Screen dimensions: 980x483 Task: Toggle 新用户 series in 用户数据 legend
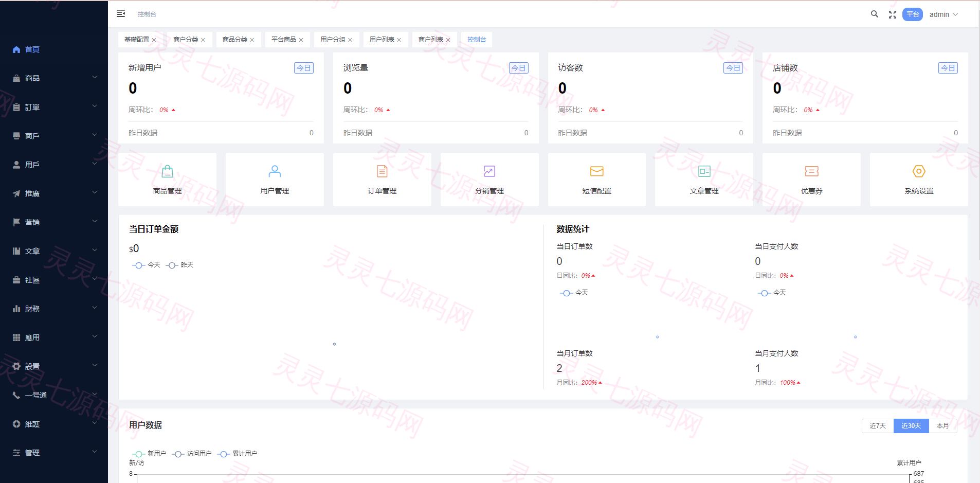point(149,454)
